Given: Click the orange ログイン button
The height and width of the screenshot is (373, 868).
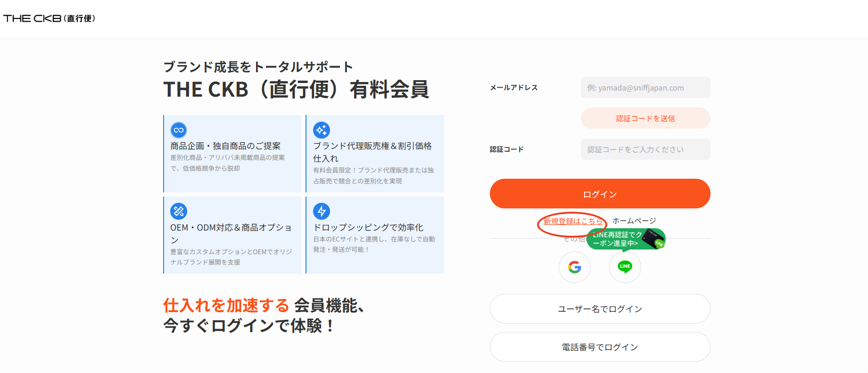Looking at the screenshot, I should pyautogui.click(x=600, y=194).
